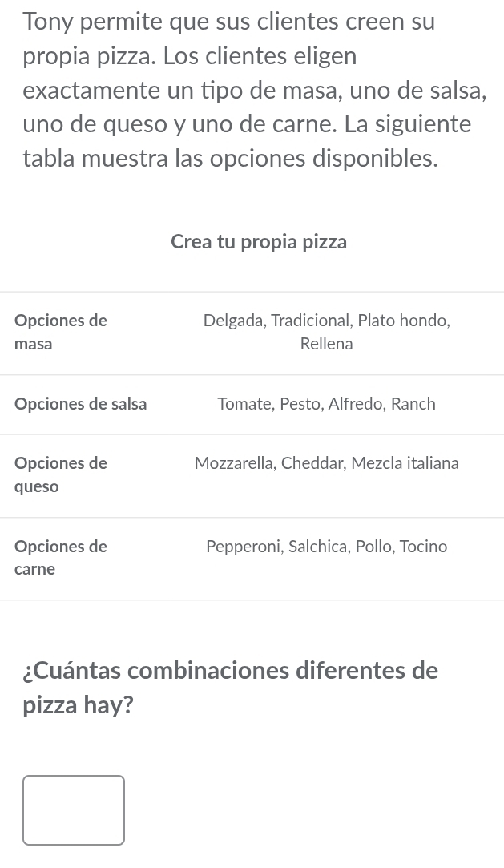Select 'Mozzarella' in the queso options
The width and height of the screenshot is (504, 868).
(234, 463)
